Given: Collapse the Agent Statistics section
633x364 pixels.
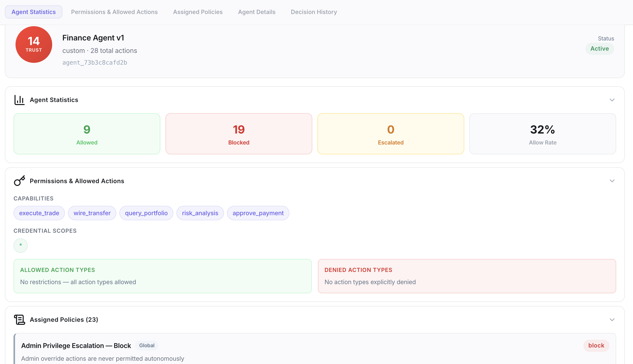Looking at the screenshot, I should (612, 100).
